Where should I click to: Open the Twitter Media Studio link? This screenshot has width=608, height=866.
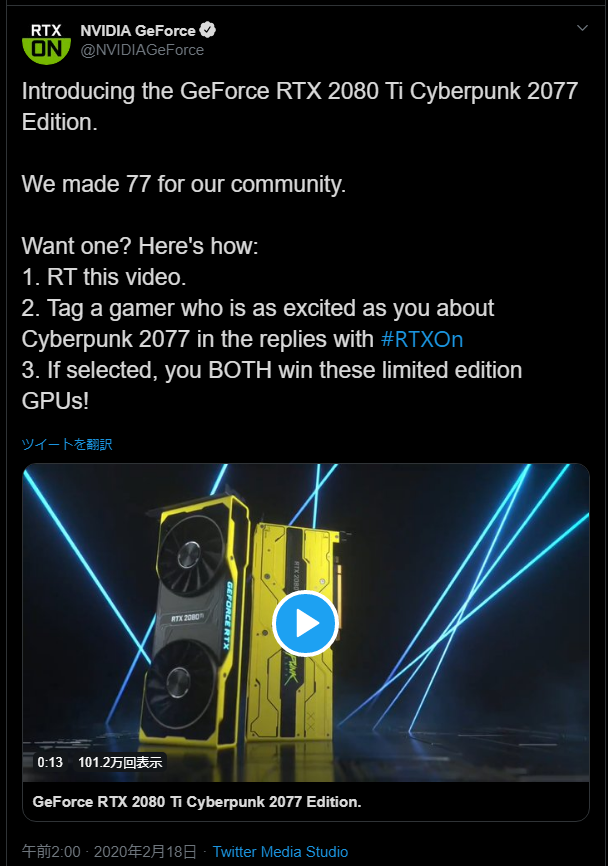coord(280,852)
